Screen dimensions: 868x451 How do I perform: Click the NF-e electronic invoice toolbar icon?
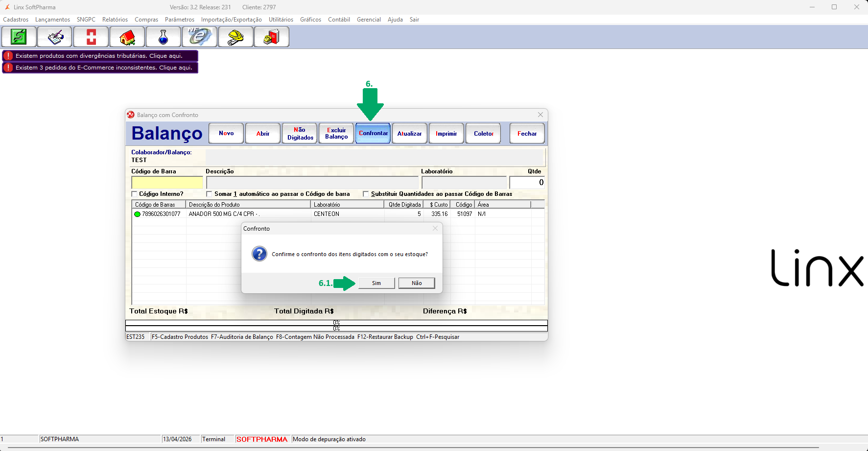[x=200, y=37]
